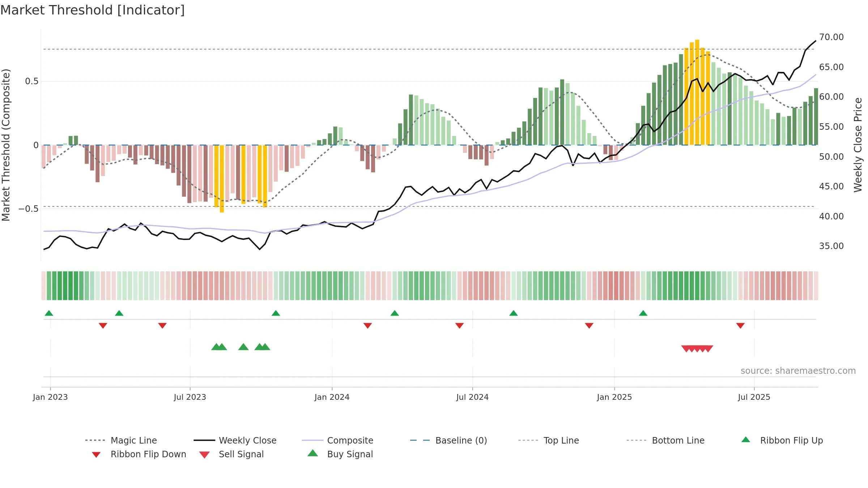Click the ribbon flip down marker near Mar 2023
This screenshot has height=488, width=868.
tap(103, 326)
